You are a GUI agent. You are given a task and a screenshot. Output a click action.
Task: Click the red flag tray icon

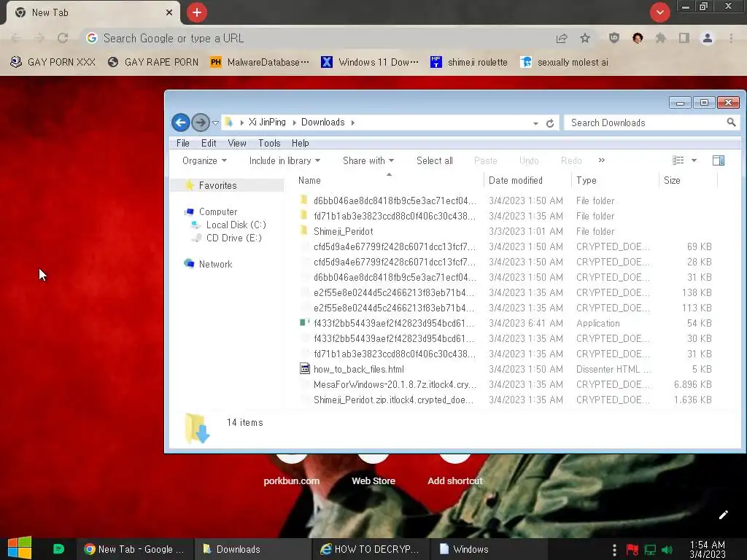click(632, 550)
